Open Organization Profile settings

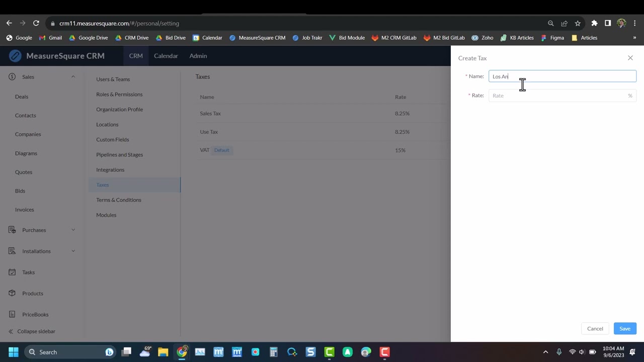(x=120, y=109)
